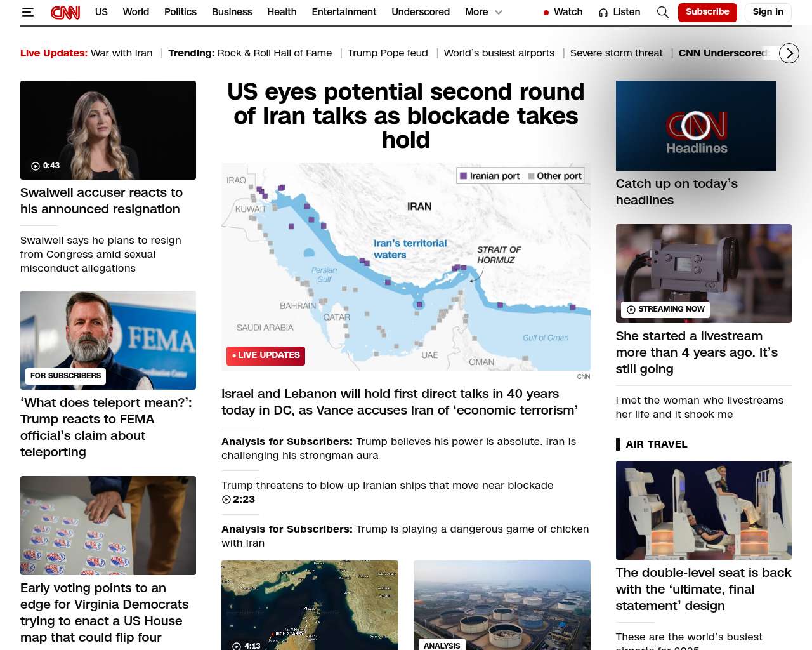Open the main Iran talks headline
The width and height of the screenshot is (812, 650).
(x=406, y=116)
